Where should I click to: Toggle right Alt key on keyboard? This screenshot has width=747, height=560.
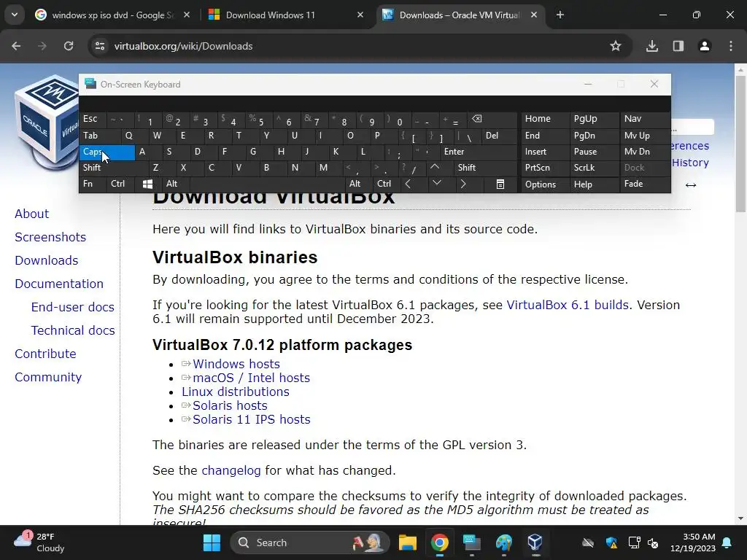click(358, 184)
